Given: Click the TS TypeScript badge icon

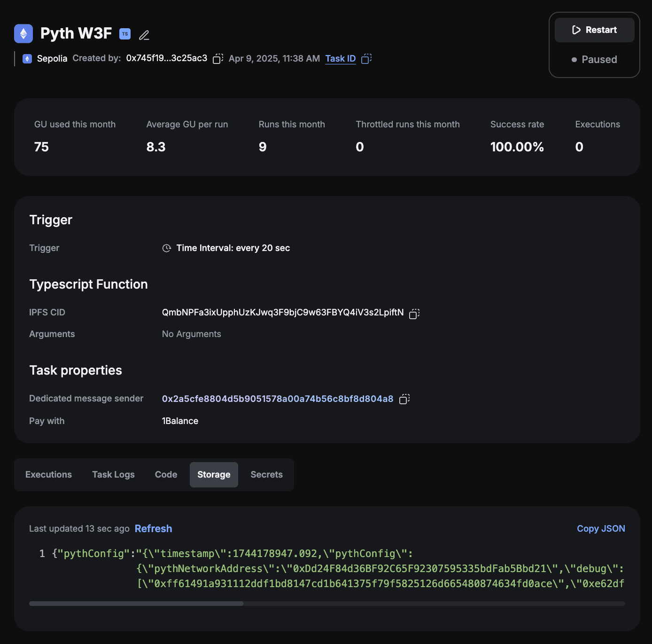Looking at the screenshot, I should click(125, 34).
